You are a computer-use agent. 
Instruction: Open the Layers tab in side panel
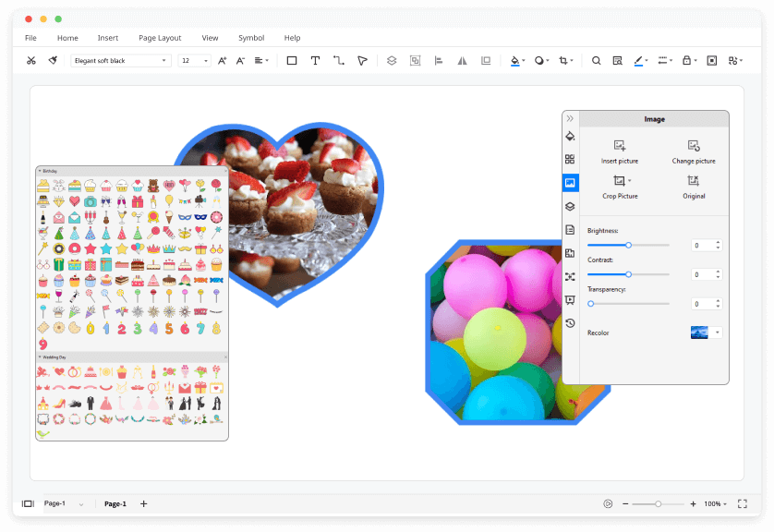pyautogui.click(x=570, y=206)
